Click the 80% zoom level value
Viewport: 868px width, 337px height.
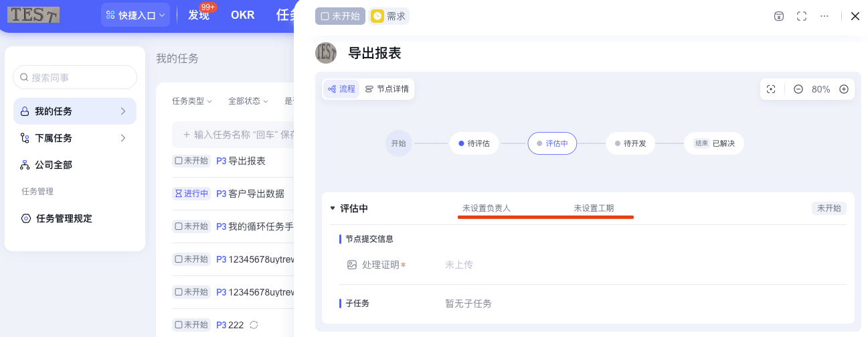pos(821,89)
